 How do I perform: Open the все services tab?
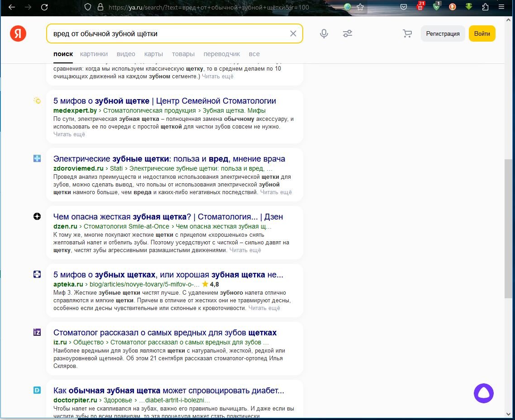tap(254, 54)
